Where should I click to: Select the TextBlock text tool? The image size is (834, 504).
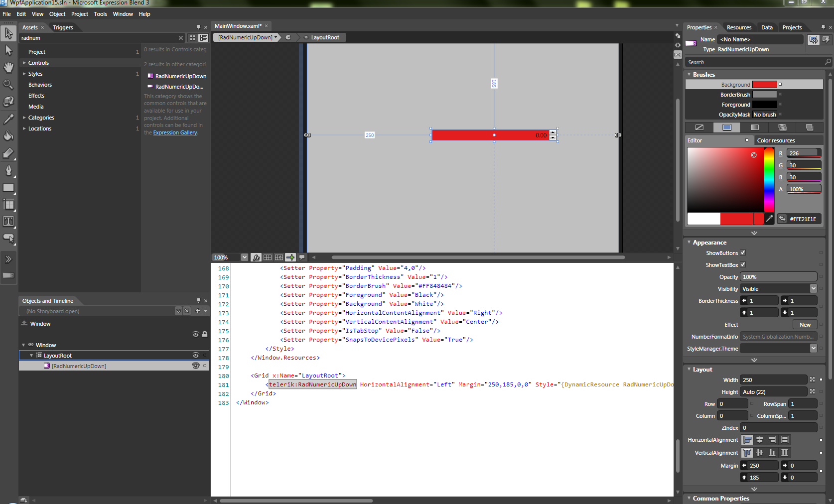[8, 221]
